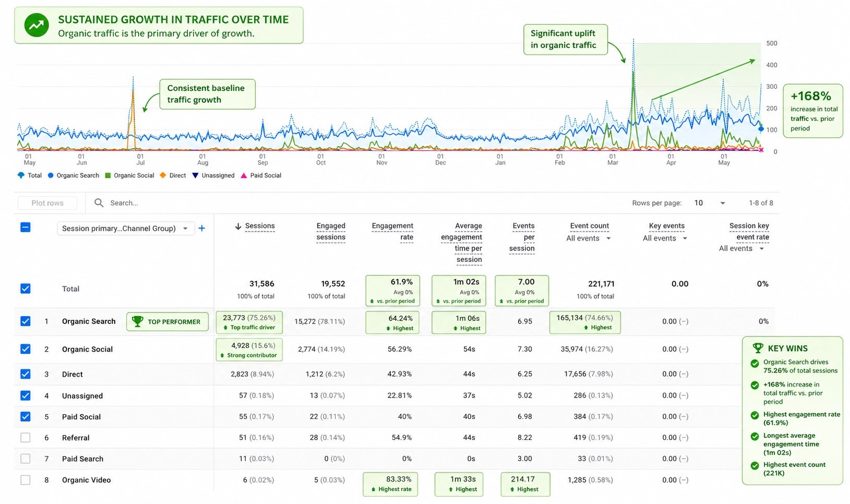Viewport: 850px width, 504px height.
Task: Click the Paid Social legend triangle
Action: (x=244, y=175)
